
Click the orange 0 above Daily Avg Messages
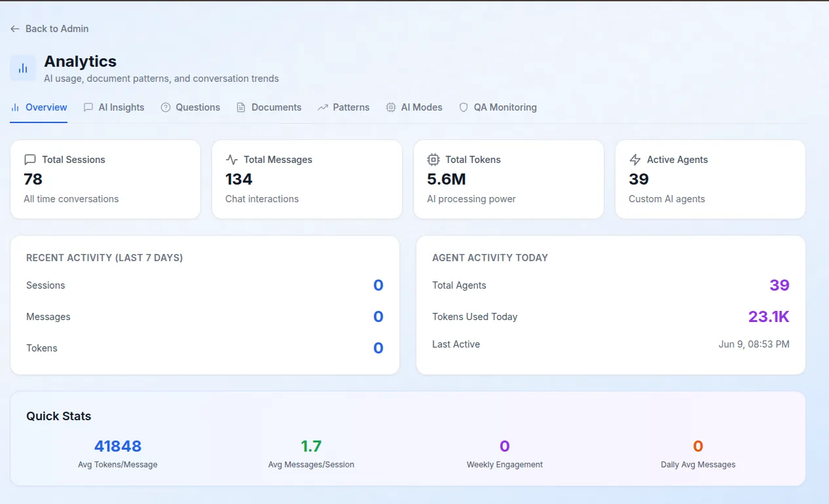[x=698, y=446]
